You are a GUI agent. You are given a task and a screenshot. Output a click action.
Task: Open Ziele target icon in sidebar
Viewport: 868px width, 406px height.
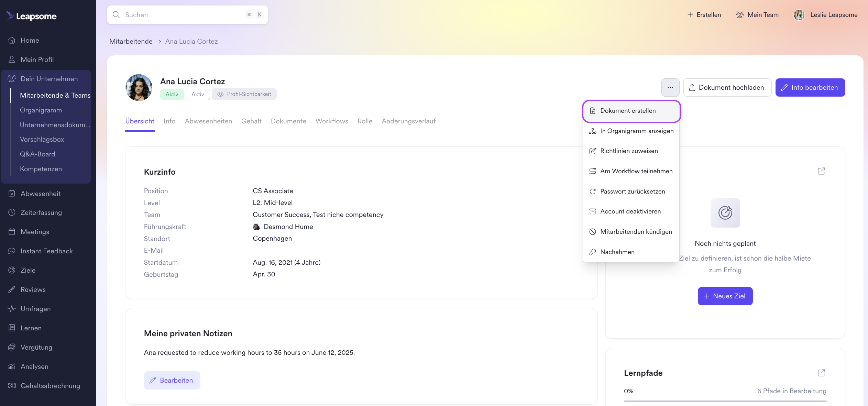pyautogui.click(x=12, y=270)
